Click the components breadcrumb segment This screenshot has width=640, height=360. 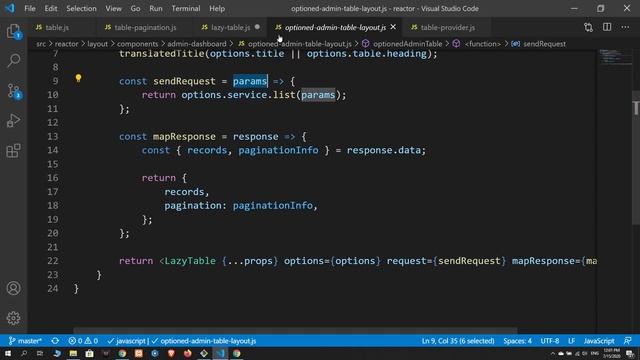point(138,44)
